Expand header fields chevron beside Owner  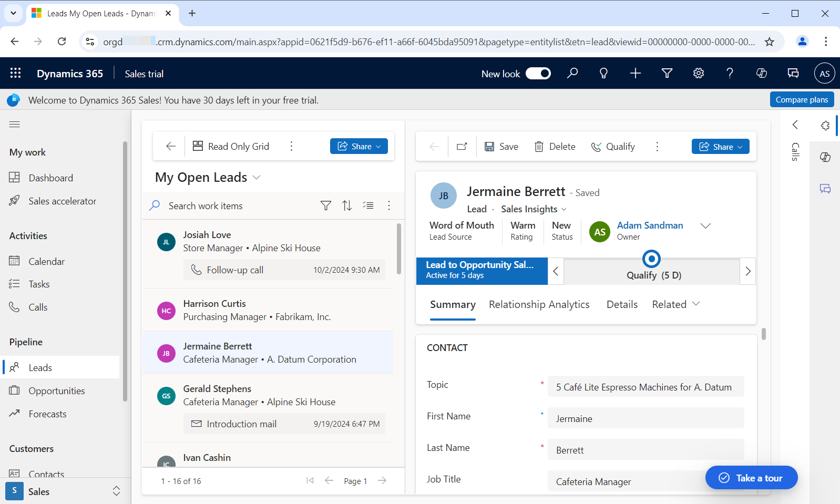pyautogui.click(x=705, y=226)
